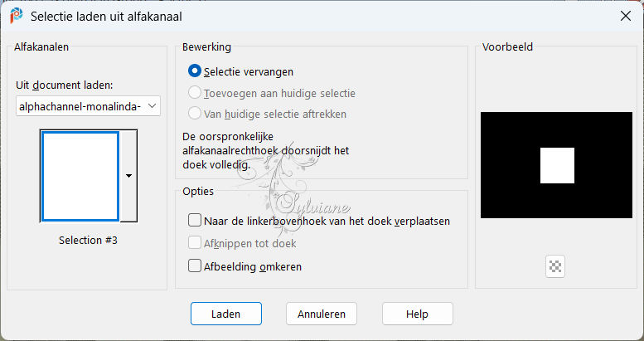This screenshot has height=341, width=644.
Task: Open the alphachannel-monalinda document dropdown
Action: (x=88, y=106)
